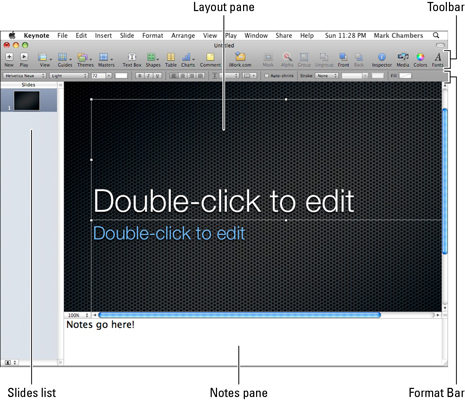
Task: Open the Slide menu
Action: click(127, 35)
